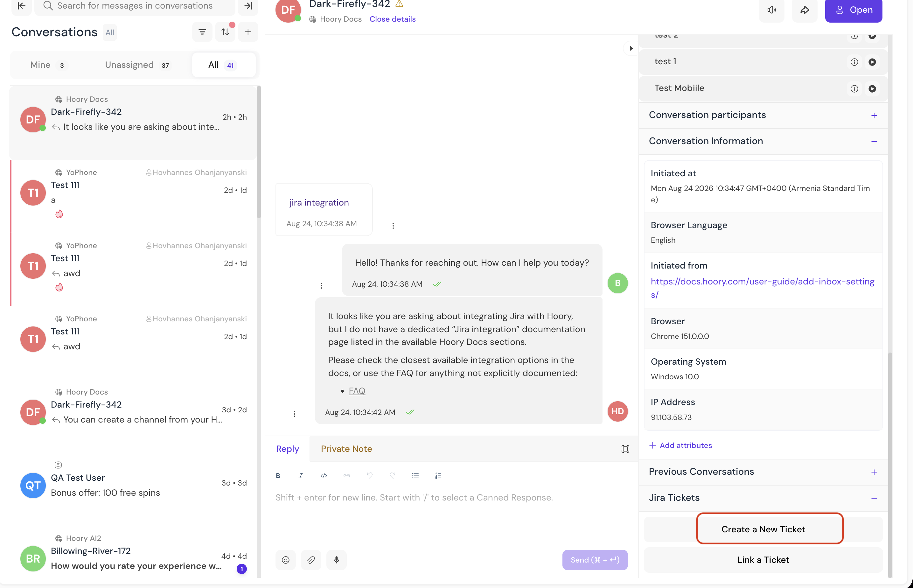This screenshot has width=913, height=588.
Task: Open options menu for jira integration message
Action: pos(393,226)
